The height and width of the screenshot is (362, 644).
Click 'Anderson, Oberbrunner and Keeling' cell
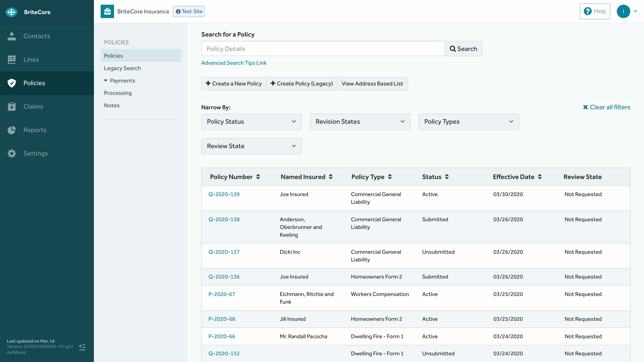tap(301, 227)
